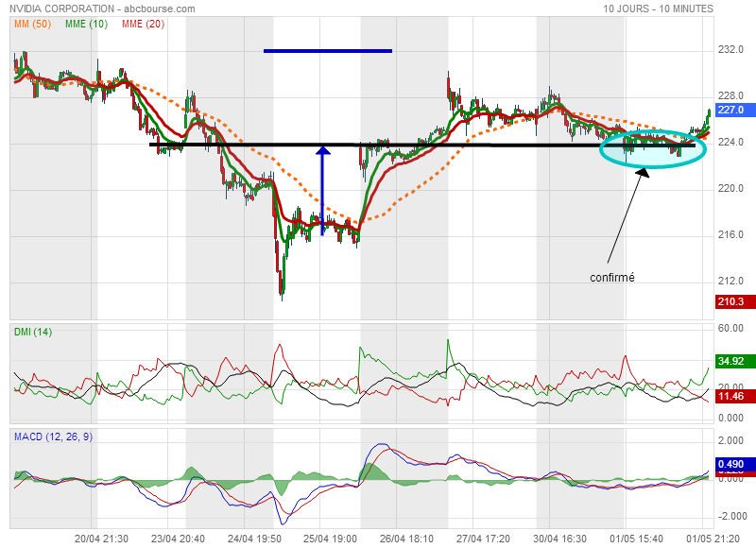Click the 216.0 price axis label
This screenshot has height=548, width=756.
[x=730, y=234]
